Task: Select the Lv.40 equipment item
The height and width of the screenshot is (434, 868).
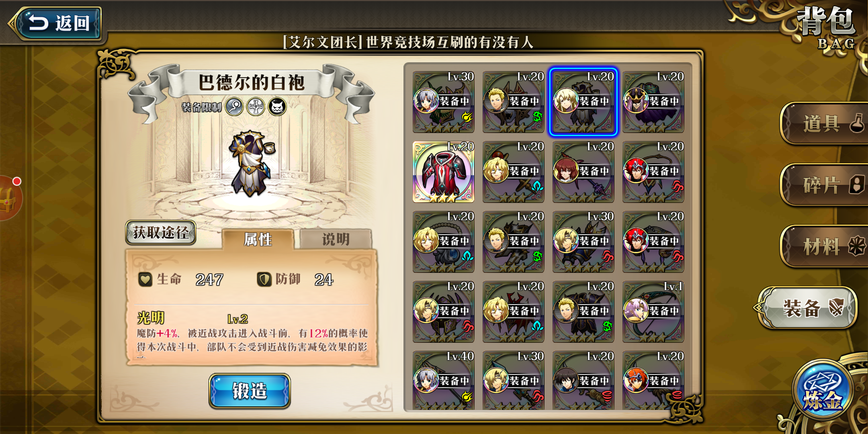Action: [443, 381]
